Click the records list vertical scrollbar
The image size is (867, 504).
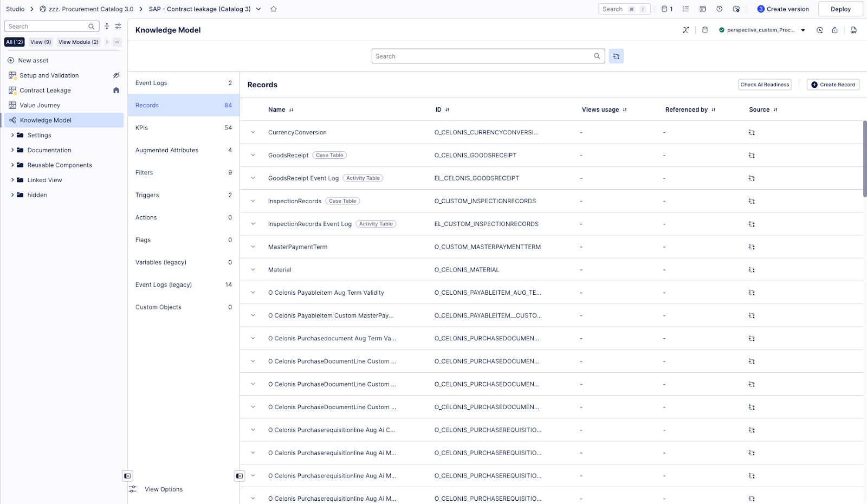[864, 158]
